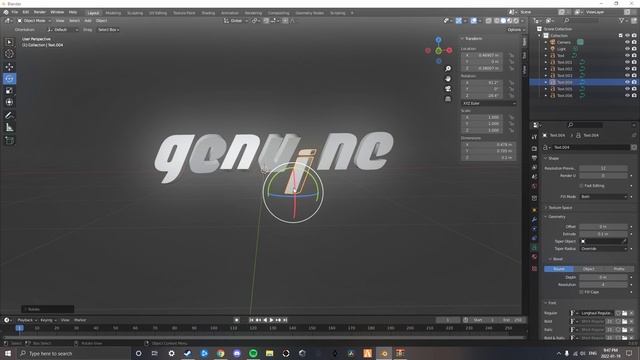The width and height of the screenshot is (640, 360).
Task: Toggle visibility eye of Camera in outliner
Action: pyautogui.click(x=627, y=42)
